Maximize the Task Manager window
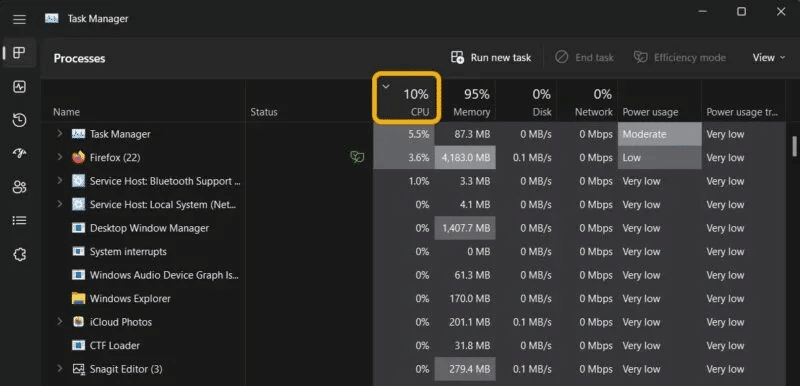Image resolution: width=800 pixels, height=386 pixels. [741, 11]
